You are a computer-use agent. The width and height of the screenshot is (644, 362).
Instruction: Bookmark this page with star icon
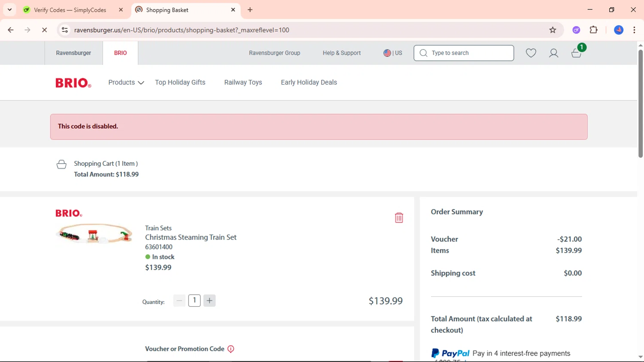[553, 30]
